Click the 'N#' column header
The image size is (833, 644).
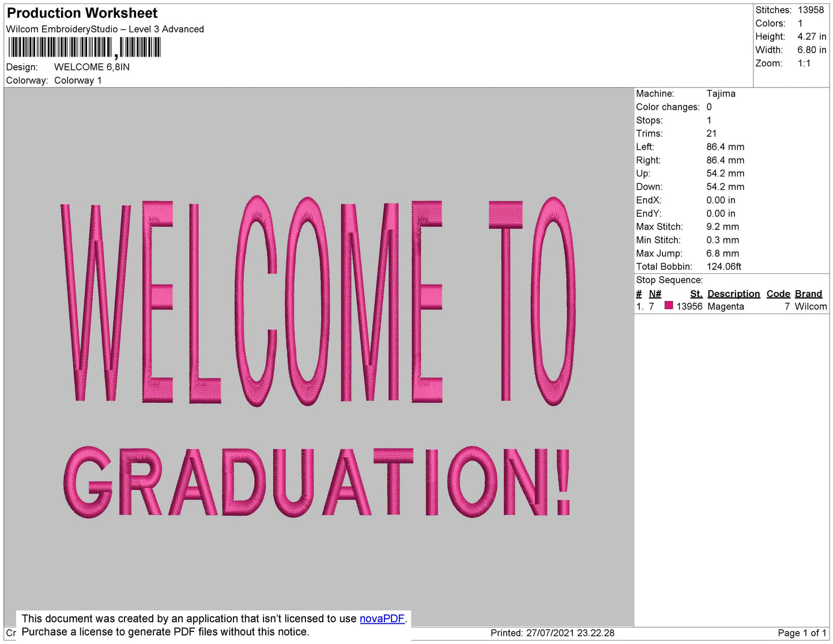(655, 293)
